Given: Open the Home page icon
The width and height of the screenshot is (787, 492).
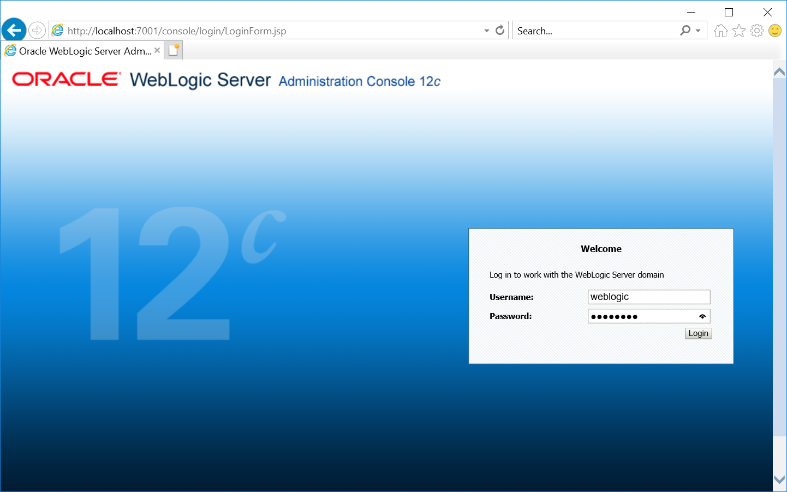Looking at the screenshot, I should click(720, 31).
